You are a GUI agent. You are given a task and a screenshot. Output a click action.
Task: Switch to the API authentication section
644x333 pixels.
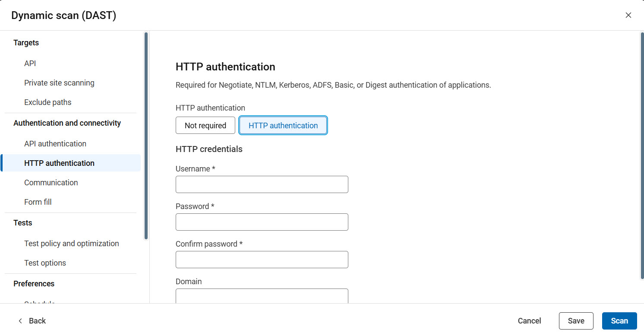click(55, 143)
